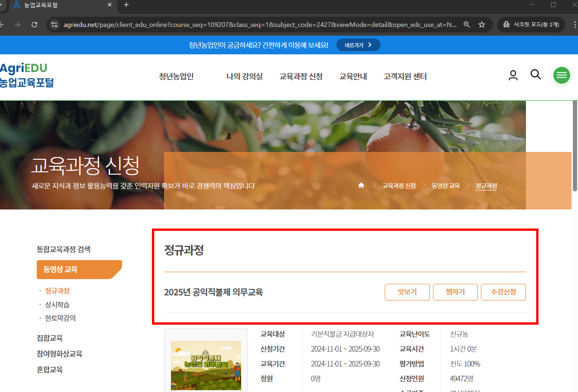Image resolution: width=578 pixels, height=392 pixels.
Task: Click the site information icon in the address bar
Action: coord(54,24)
